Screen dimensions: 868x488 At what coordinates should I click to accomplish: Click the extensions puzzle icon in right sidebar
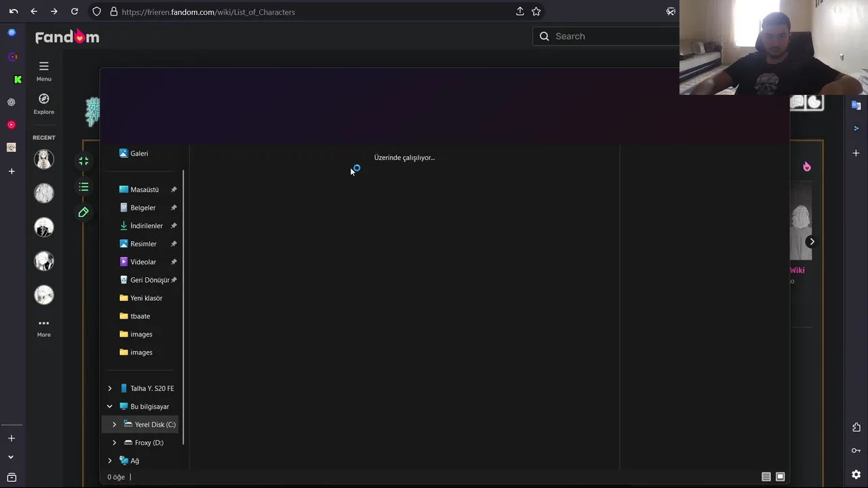pos(856,428)
